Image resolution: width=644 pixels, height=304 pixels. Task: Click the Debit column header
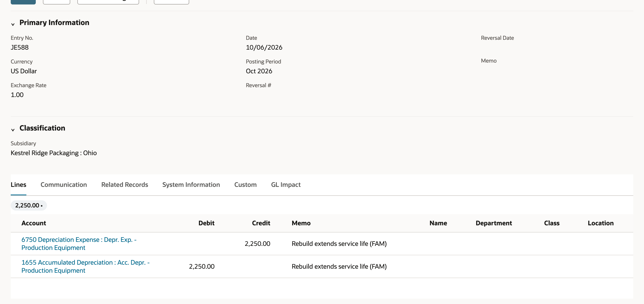(206, 223)
